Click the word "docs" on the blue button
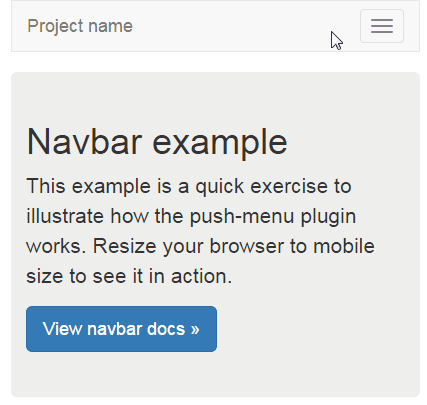This screenshot has height=405, width=427. click(166, 329)
